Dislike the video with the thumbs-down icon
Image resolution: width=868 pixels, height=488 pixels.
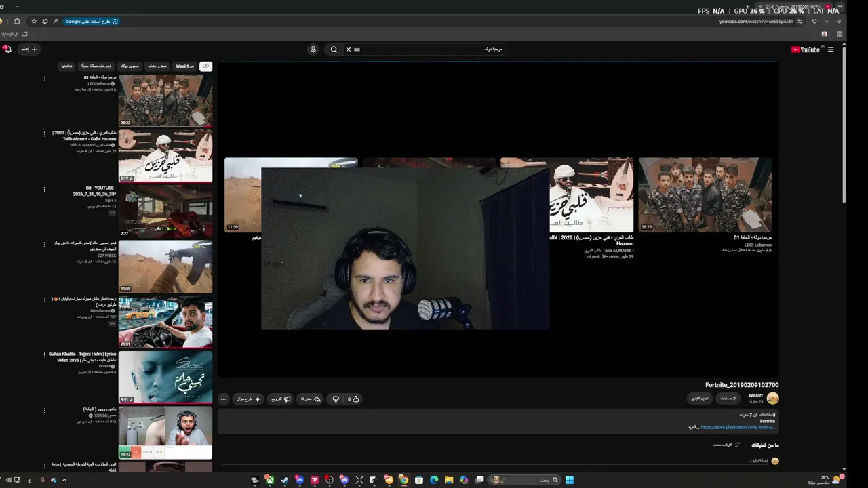pyautogui.click(x=336, y=399)
